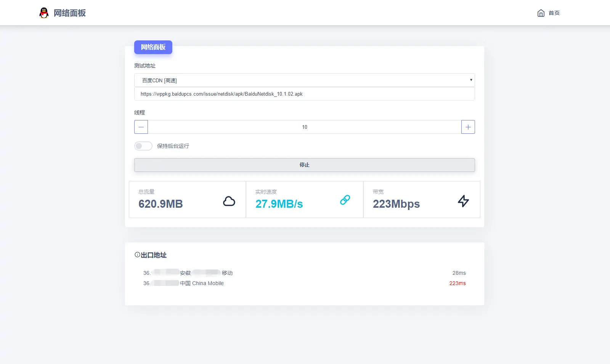Increase thread count with plus button
This screenshot has height=364, width=610.
point(468,127)
